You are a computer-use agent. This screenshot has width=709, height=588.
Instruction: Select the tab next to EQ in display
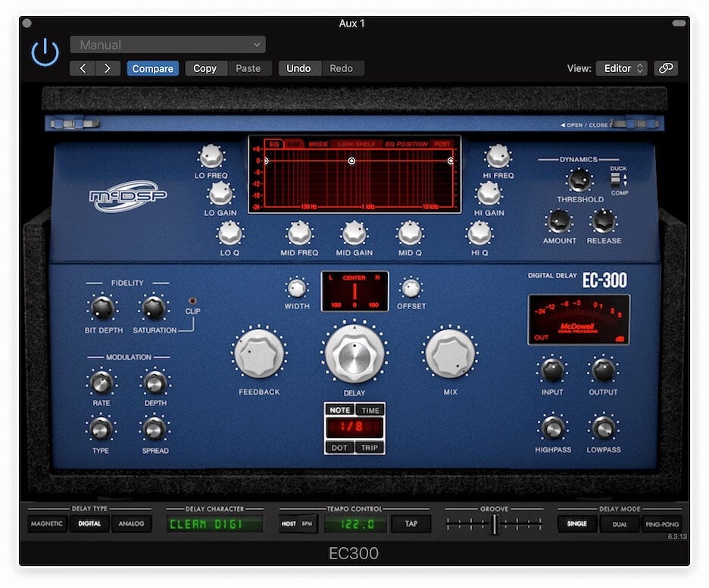point(294,144)
